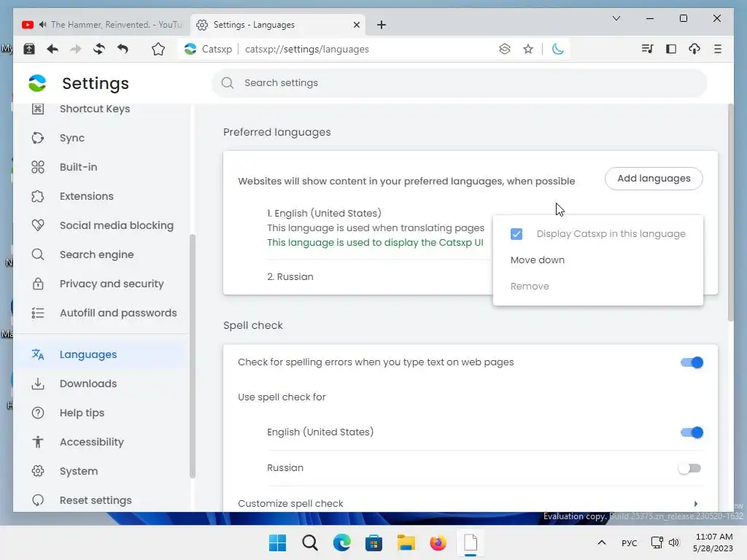The width and height of the screenshot is (747, 560).
Task: Expand Customize spell check arrow
Action: pos(696,504)
